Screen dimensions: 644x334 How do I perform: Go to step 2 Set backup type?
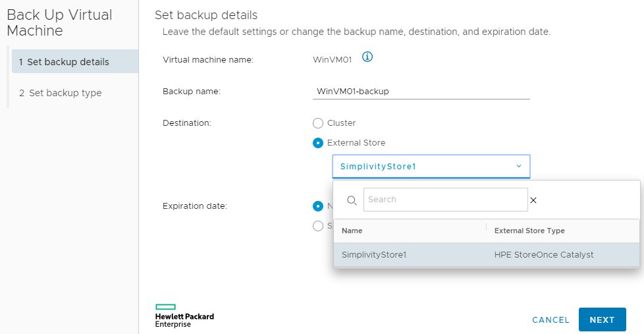pyautogui.click(x=60, y=93)
